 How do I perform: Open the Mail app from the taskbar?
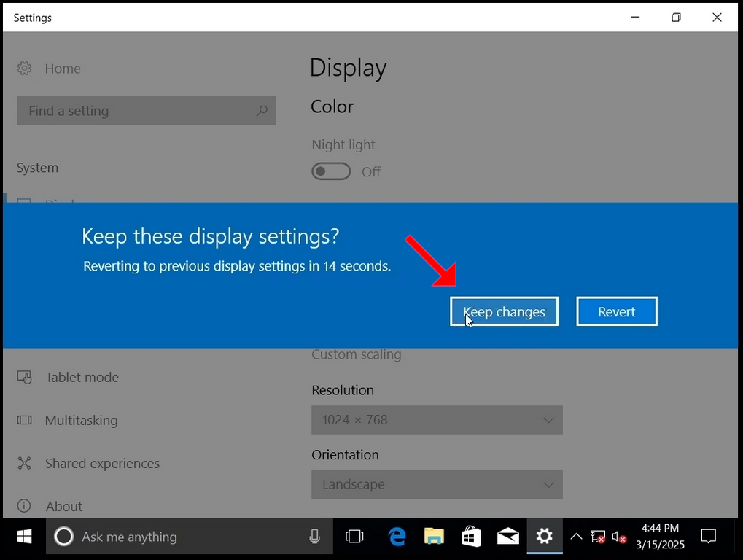point(508,537)
